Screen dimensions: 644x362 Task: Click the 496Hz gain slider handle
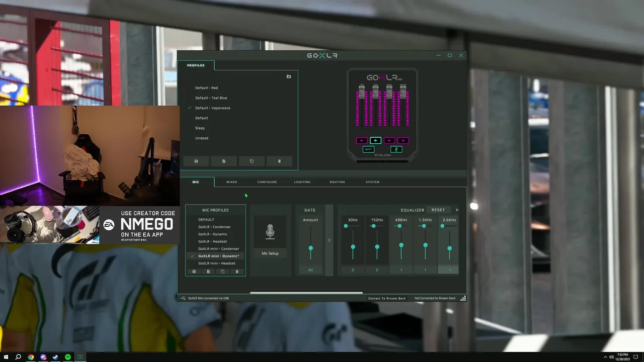point(401,245)
